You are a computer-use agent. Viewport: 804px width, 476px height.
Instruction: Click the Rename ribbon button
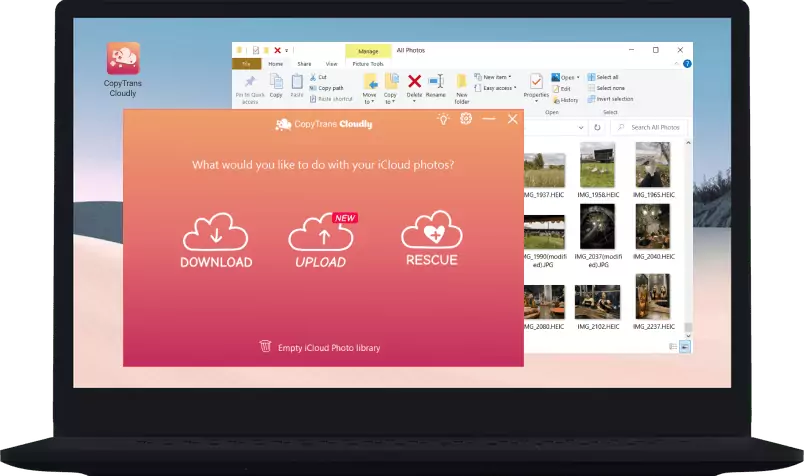[x=436, y=86]
